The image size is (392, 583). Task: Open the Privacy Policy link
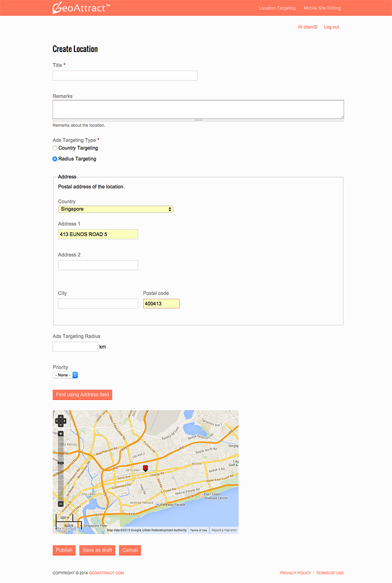[295, 573]
